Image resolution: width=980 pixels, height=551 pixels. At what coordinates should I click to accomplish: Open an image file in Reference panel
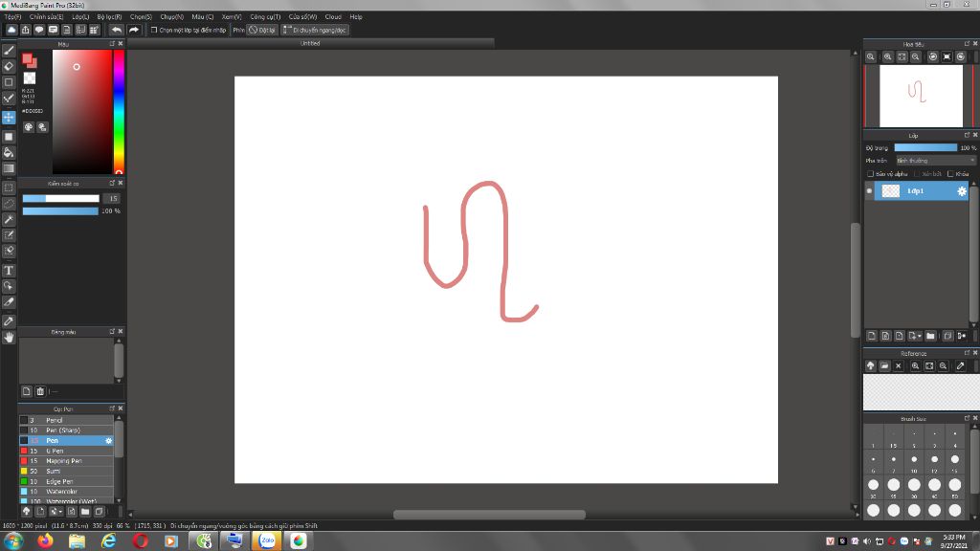tap(884, 366)
